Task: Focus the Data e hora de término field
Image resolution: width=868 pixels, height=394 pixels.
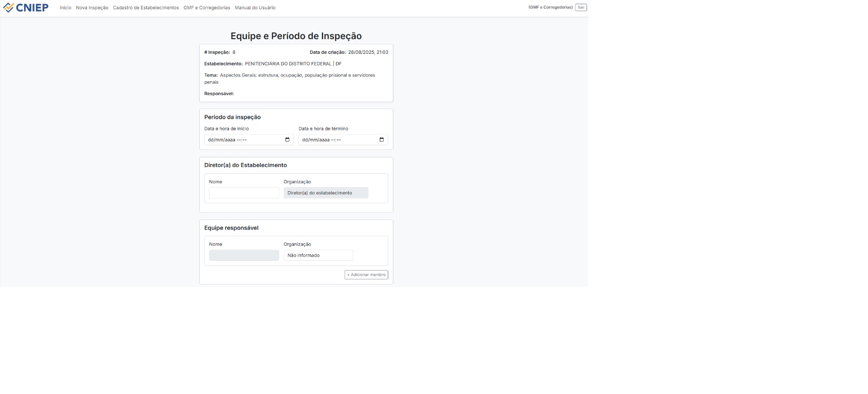Action: (338, 140)
